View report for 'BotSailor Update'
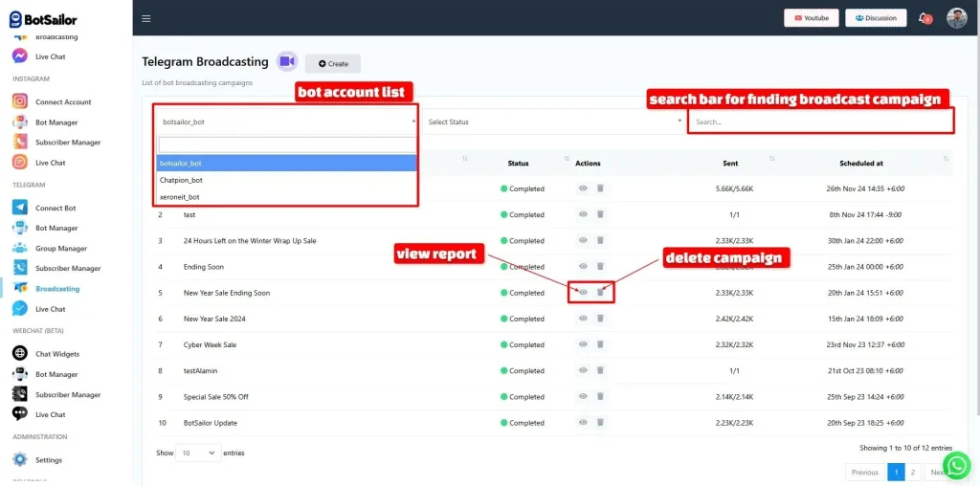Image resolution: width=980 pixels, height=486 pixels. click(x=583, y=422)
